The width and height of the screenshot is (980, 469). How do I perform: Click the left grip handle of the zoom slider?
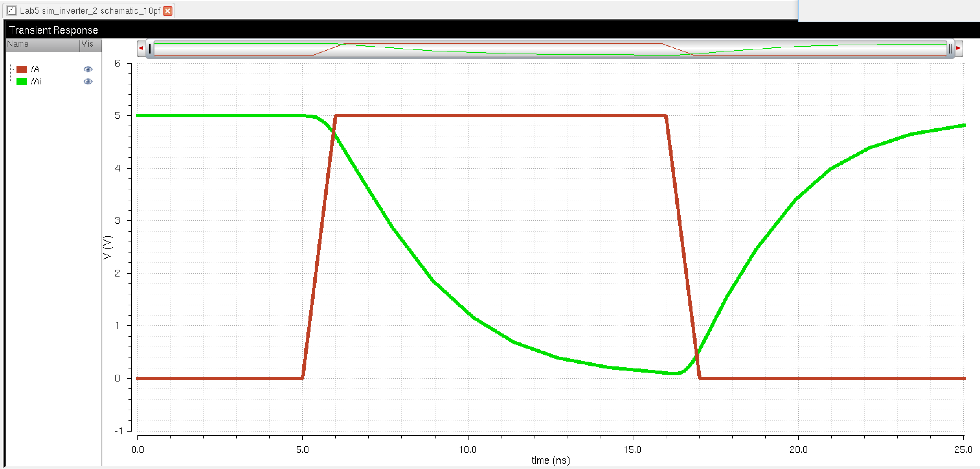(x=150, y=49)
